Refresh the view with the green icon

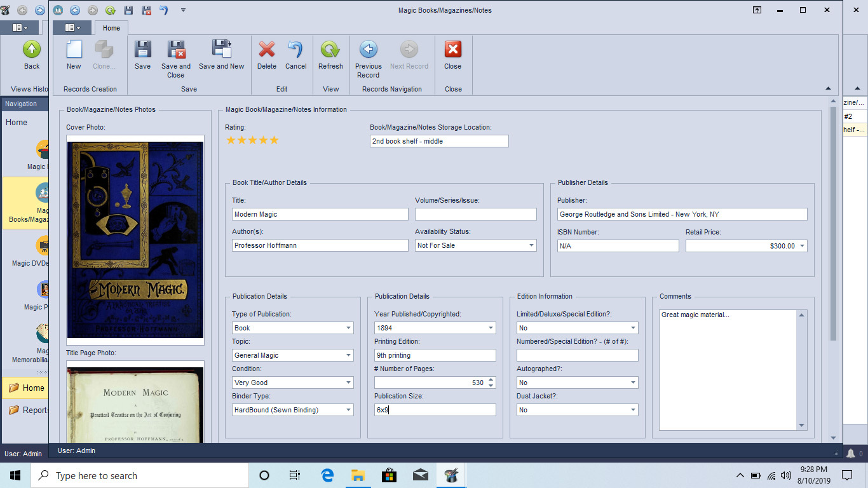point(330,50)
